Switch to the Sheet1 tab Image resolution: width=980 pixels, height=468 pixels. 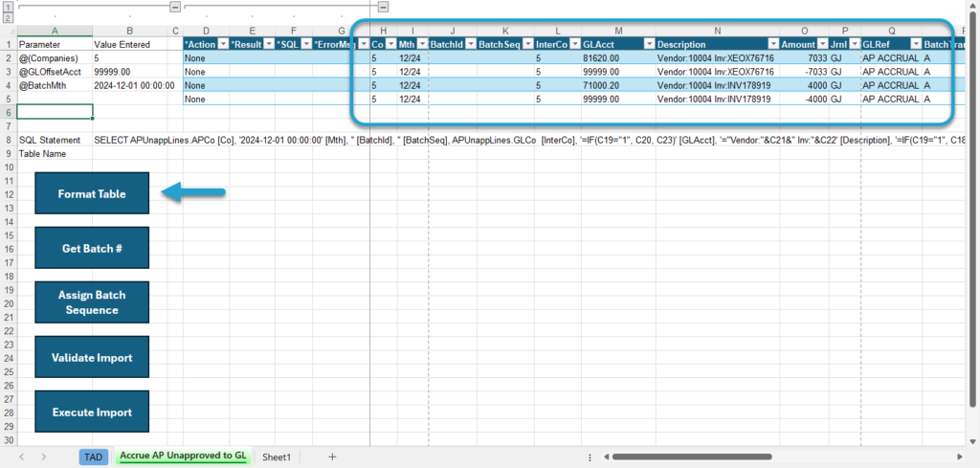click(277, 457)
